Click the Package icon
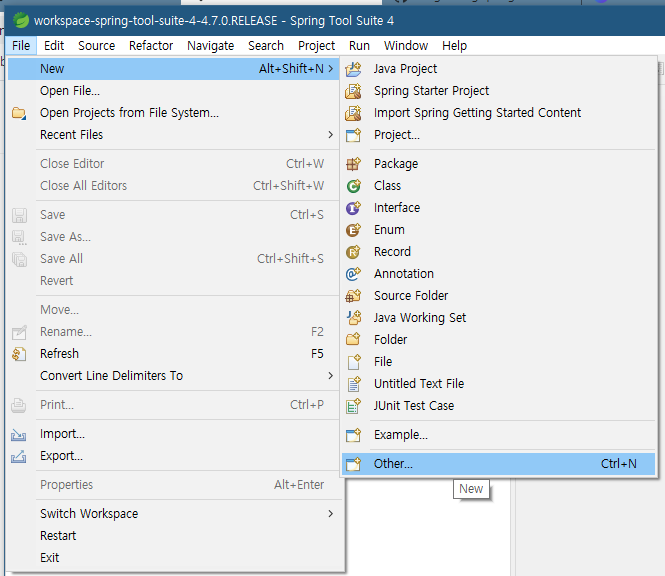 (353, 164)
